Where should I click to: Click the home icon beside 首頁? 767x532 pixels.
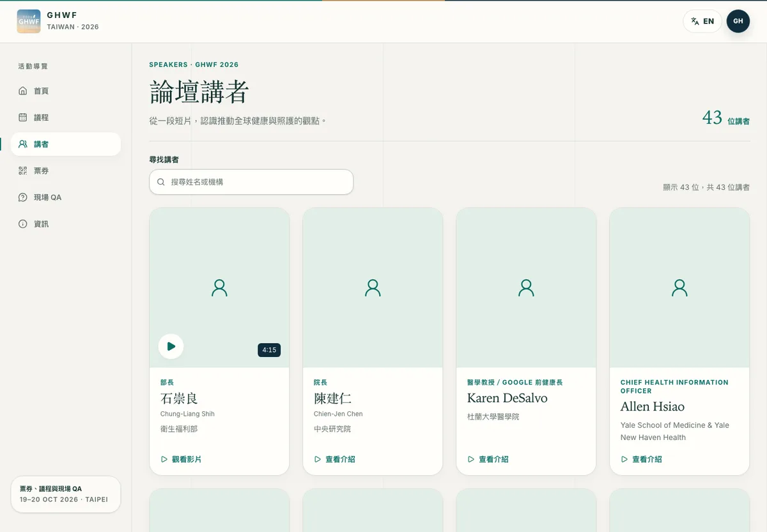[x=23, y=91]
